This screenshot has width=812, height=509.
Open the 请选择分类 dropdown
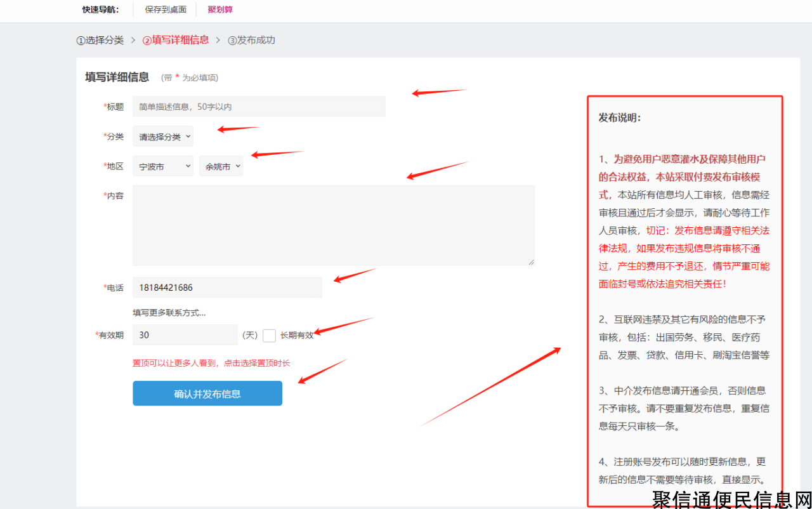pos(163,136)
